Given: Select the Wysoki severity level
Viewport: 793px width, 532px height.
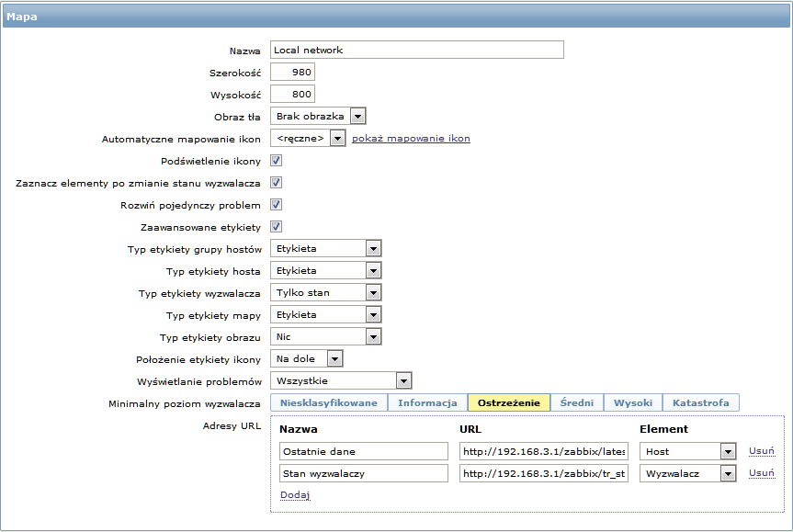Looking at the screenshot, I should (x=633, y=402).
